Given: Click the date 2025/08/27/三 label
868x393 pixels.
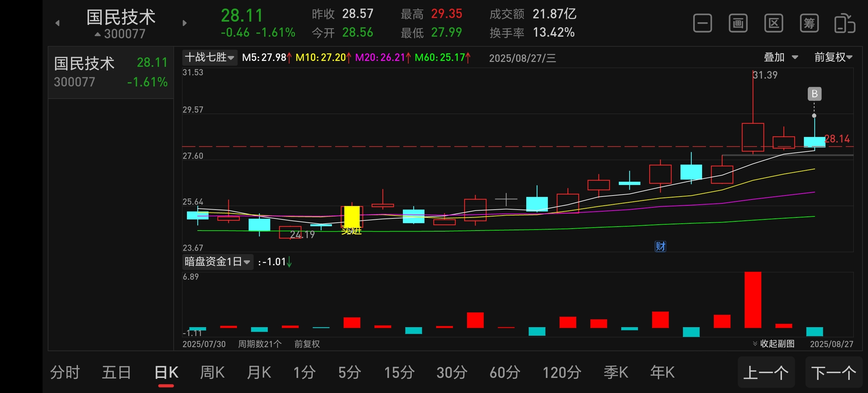Looking at the screenshot, I should (x=523, y=58).
